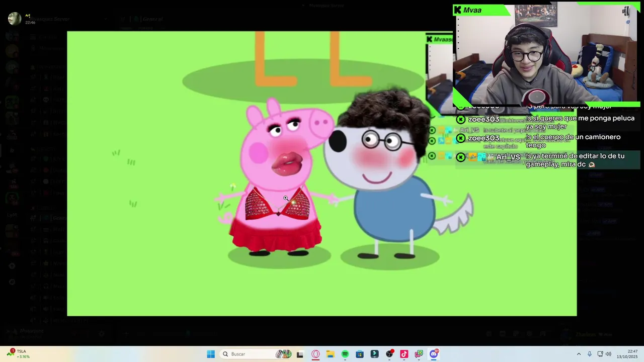Open Spotify from the taskbar
This screenshot has width=644, height=362.
[345, 354]
